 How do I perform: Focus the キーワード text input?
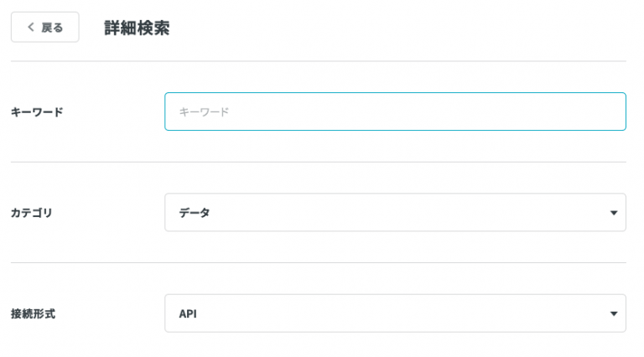pyautogui.click(x=395, y=111)
